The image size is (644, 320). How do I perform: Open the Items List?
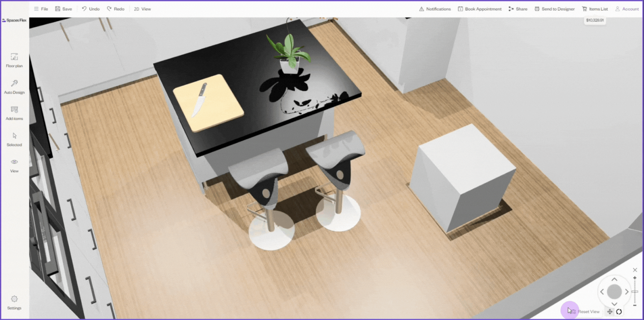[595, 9]
